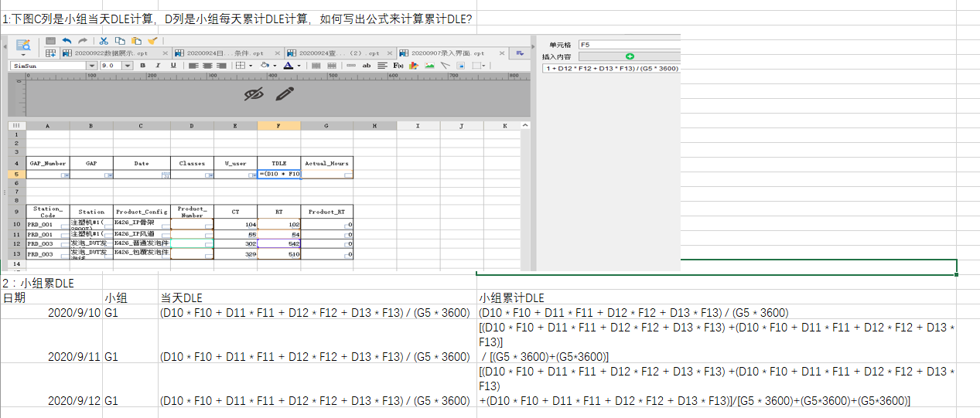Select the formula cell =(D10 * F10
The width and height of the screenshot is (980, 418).
(278, 175)
